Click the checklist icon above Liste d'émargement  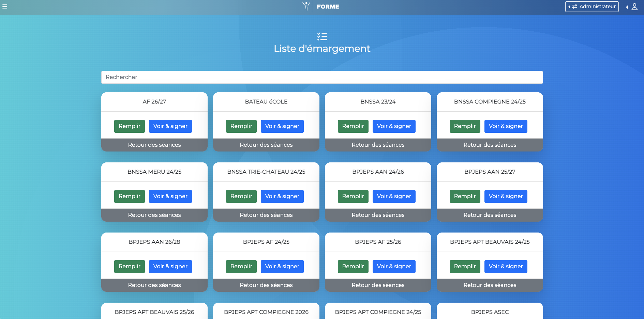[322, 36]
